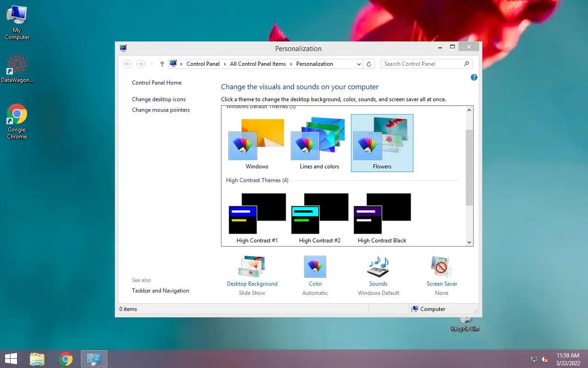This screenshot has height=368, width=588.
Task: Open the Desktop Background icon
Action: (x=252, y=267)
